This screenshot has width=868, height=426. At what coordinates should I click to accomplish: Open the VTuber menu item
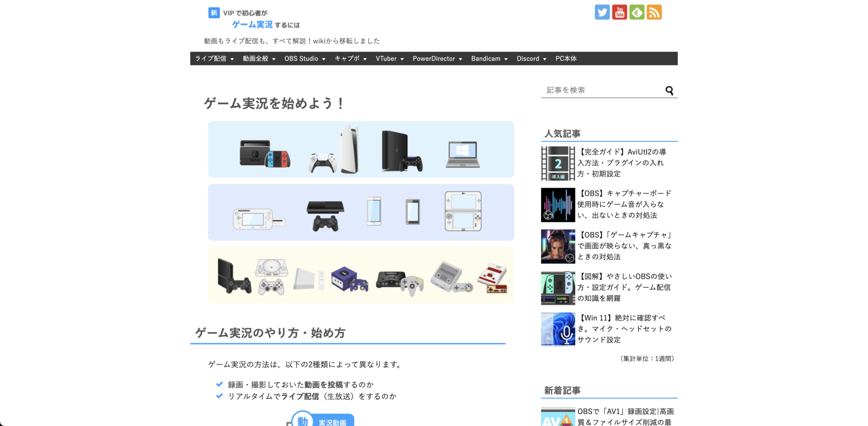point(389,59)
